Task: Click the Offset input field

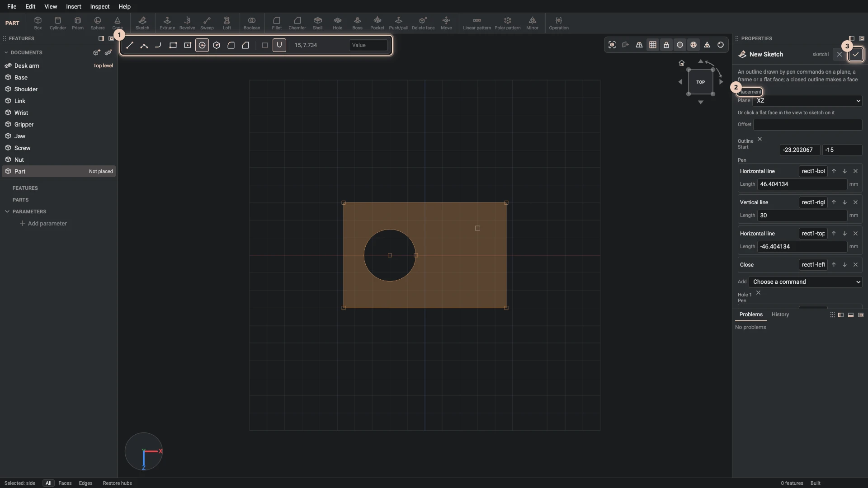Action: point(808,125)
